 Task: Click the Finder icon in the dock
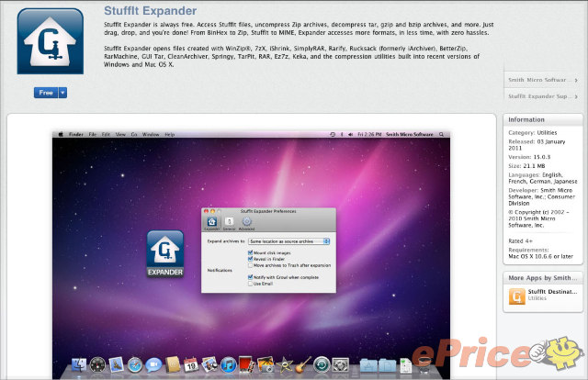pyautogui.click(x=79, y=364)
